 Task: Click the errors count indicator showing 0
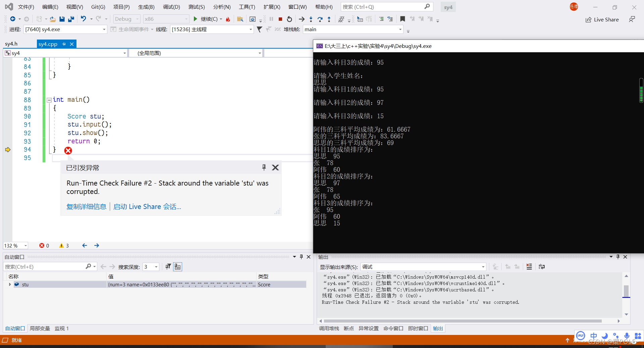coord(44,246)
